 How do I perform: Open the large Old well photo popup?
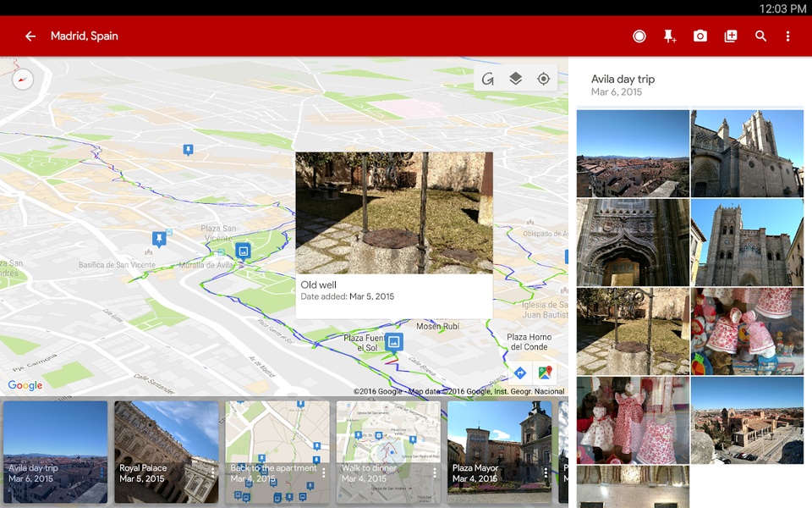coord(394,213)
